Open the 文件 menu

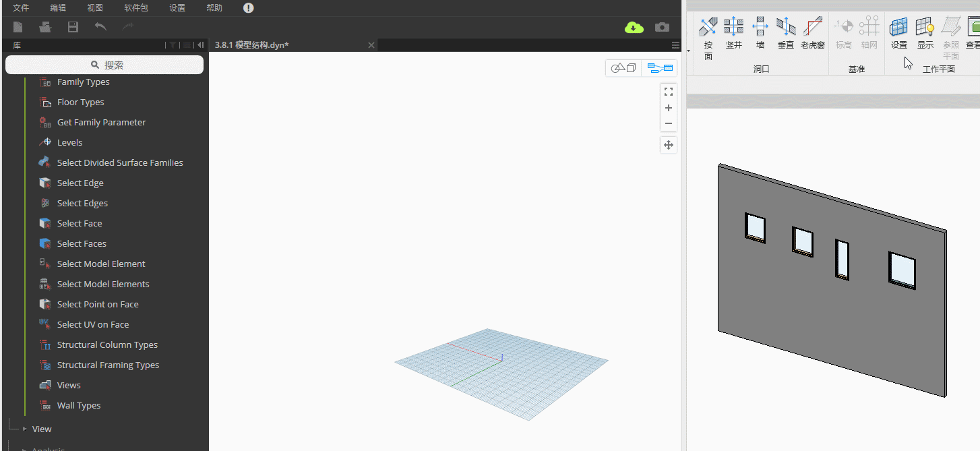coord(21,8)
